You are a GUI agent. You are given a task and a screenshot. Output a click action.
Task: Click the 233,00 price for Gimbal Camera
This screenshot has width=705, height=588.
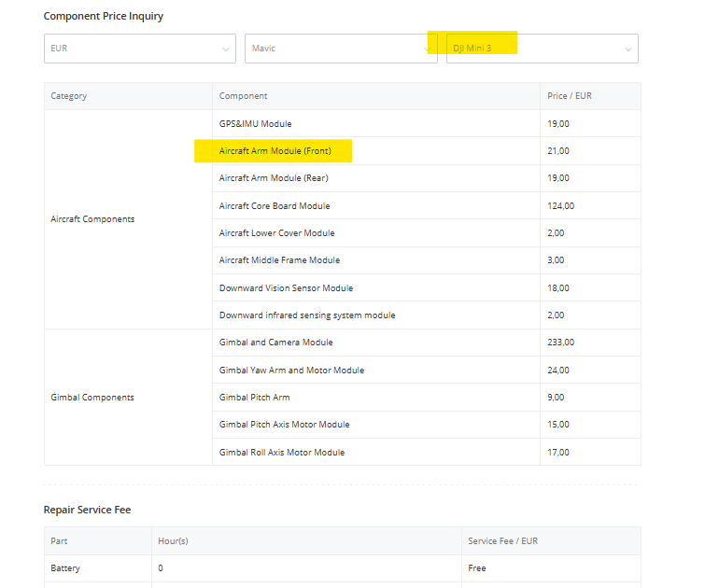point(560,343)
